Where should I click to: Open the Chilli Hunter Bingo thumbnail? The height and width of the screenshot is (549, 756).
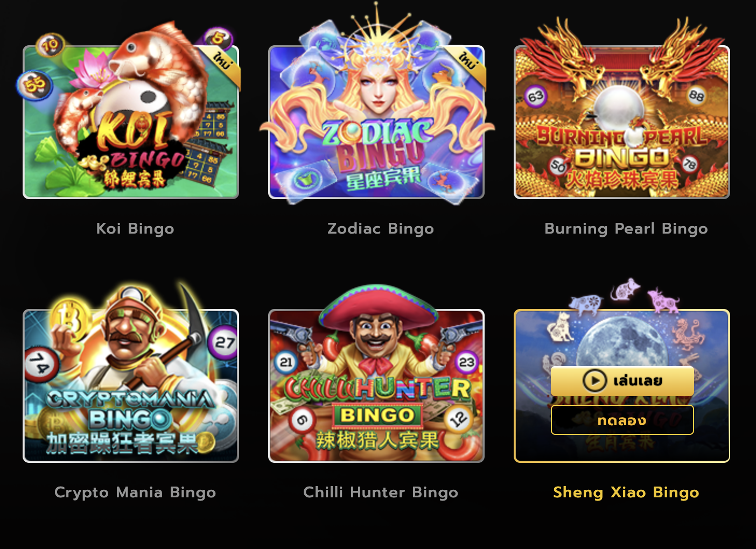[376, 386]
